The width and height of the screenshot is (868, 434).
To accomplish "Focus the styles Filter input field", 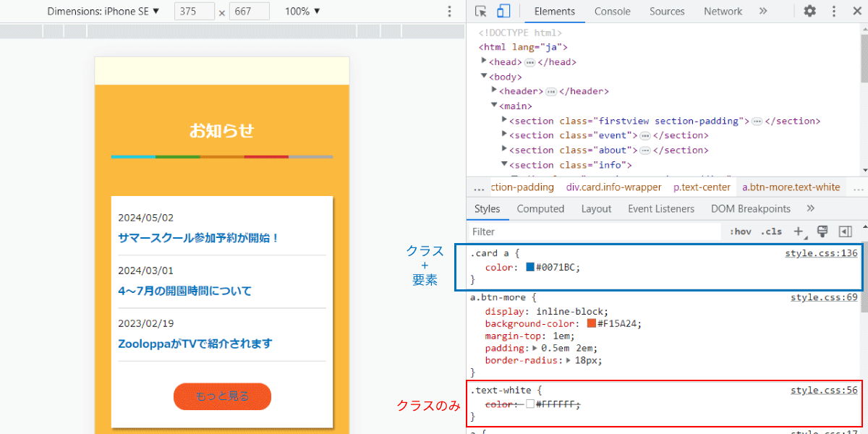I will (x=595, y=231).
